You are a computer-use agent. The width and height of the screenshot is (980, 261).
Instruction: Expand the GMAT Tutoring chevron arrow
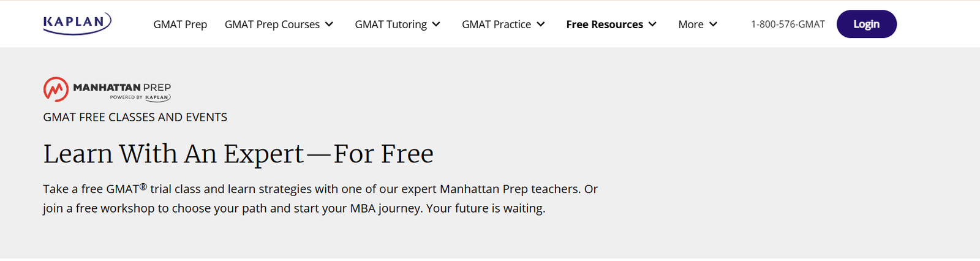click(437, 25)
